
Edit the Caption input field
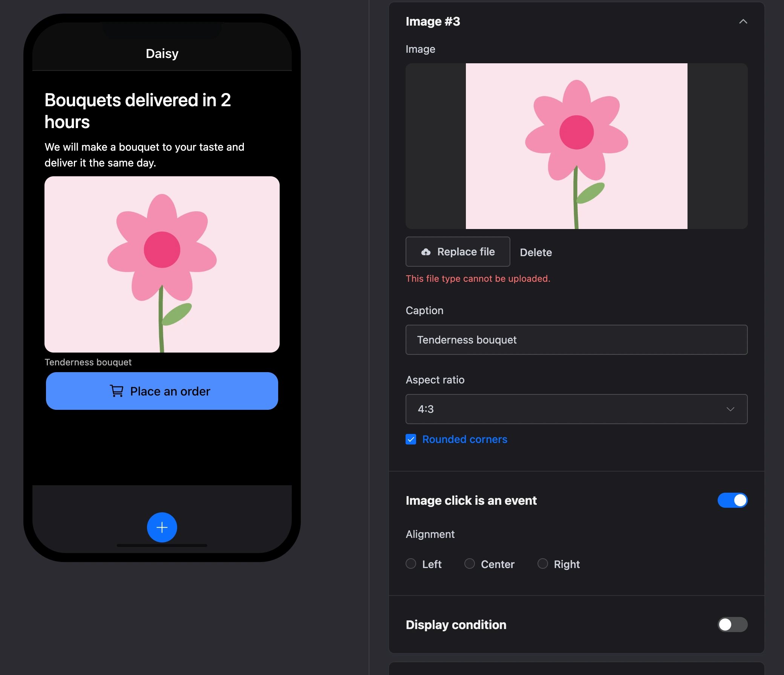576,340
